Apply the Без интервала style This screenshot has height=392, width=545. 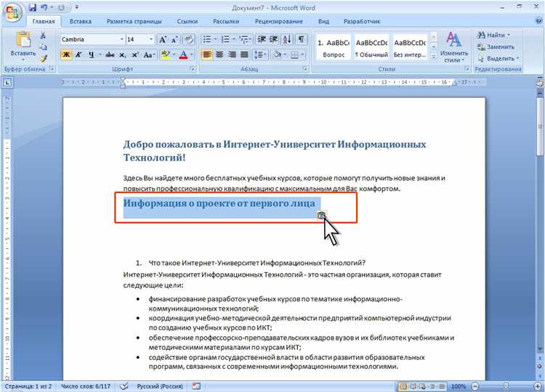[x=409, y=47]
